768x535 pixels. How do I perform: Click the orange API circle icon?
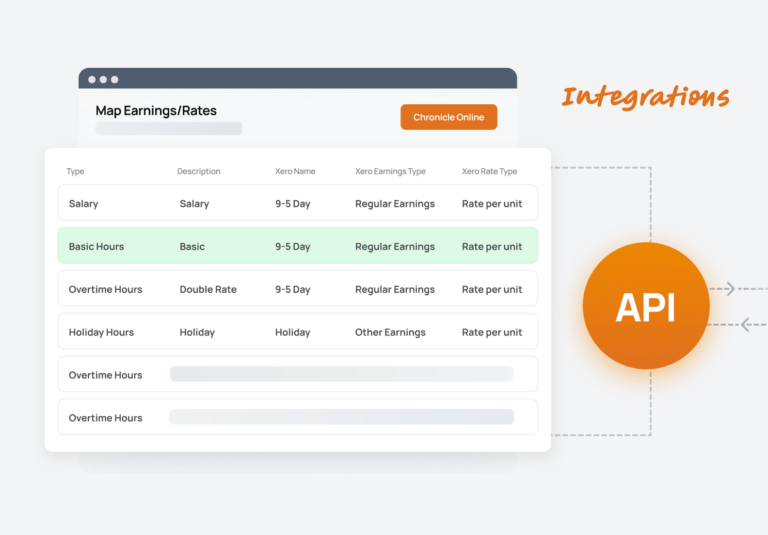tap(646, 306)
